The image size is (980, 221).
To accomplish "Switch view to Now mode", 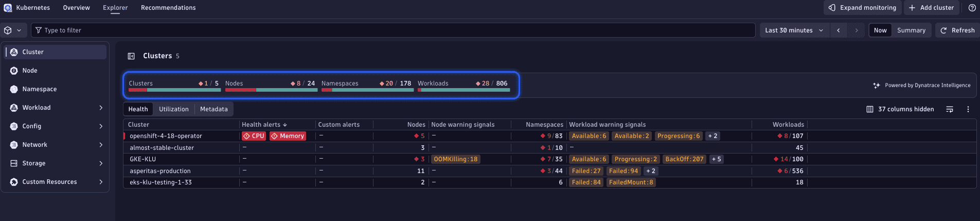I will coord(880,30).
